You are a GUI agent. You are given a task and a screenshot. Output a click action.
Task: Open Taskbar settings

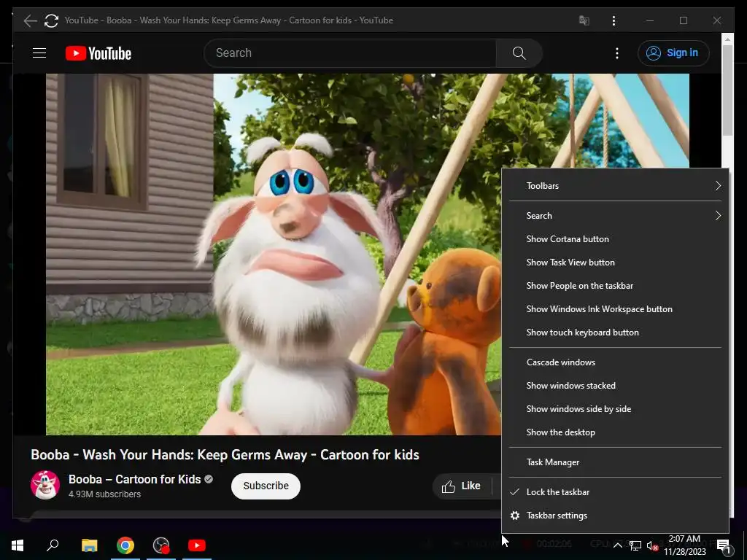click(615, 516)
